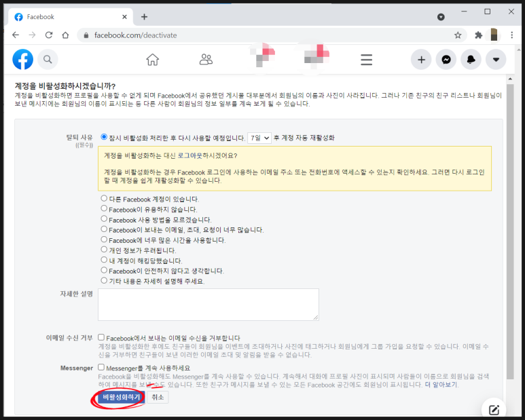Expand the account dropdown arrow
This screenshot has height=420, width=525.
point(496,60)
